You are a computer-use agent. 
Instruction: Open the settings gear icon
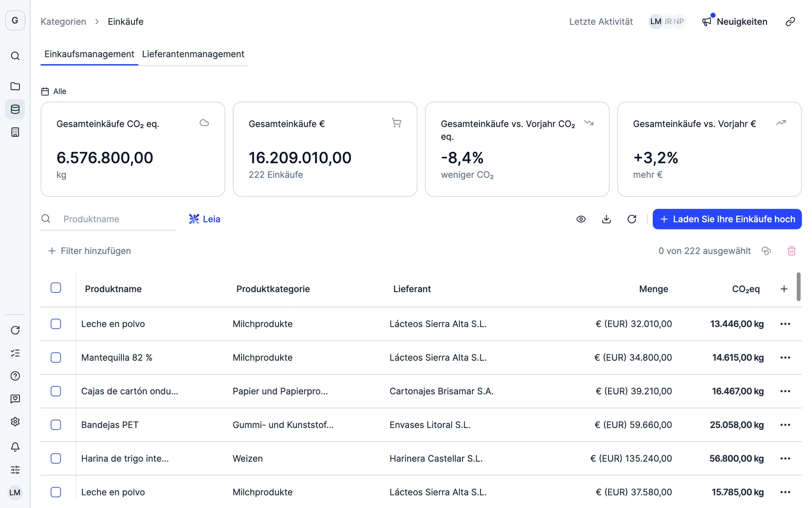[x=15, y=422]
